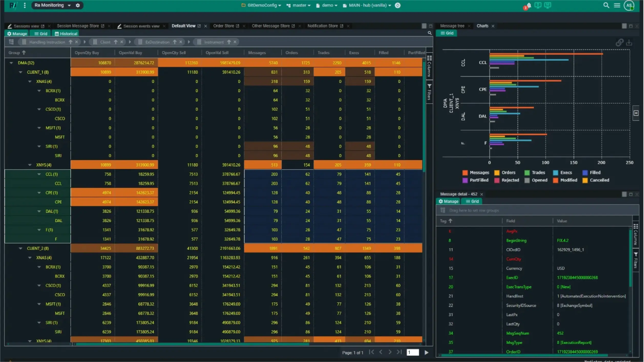Click the page number input field
644x362 pixels.
click(x=413, y=353)
